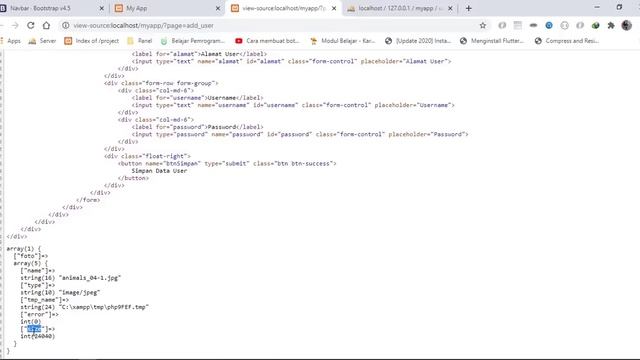Open the Apps bookmark shortcut
Image resolution: width=640 pixels, height=360 pixels.
[x=11, y=41]
